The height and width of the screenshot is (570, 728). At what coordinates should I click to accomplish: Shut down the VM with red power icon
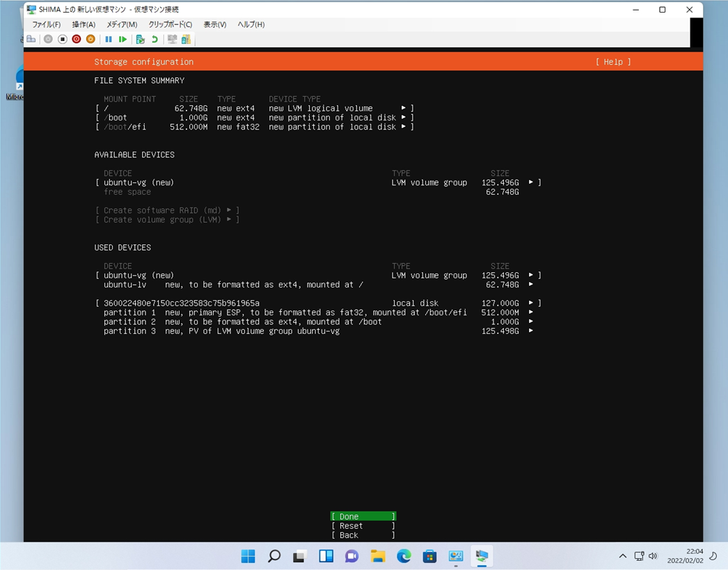point(77,40)
